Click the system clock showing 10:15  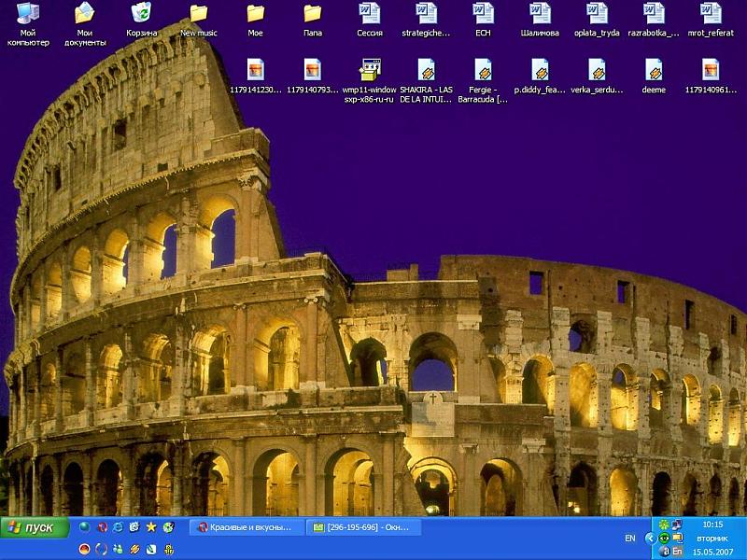click(x=712, y=525)
